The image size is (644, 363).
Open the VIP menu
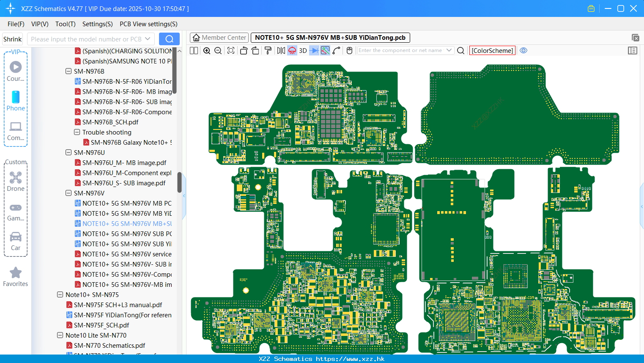40,24
